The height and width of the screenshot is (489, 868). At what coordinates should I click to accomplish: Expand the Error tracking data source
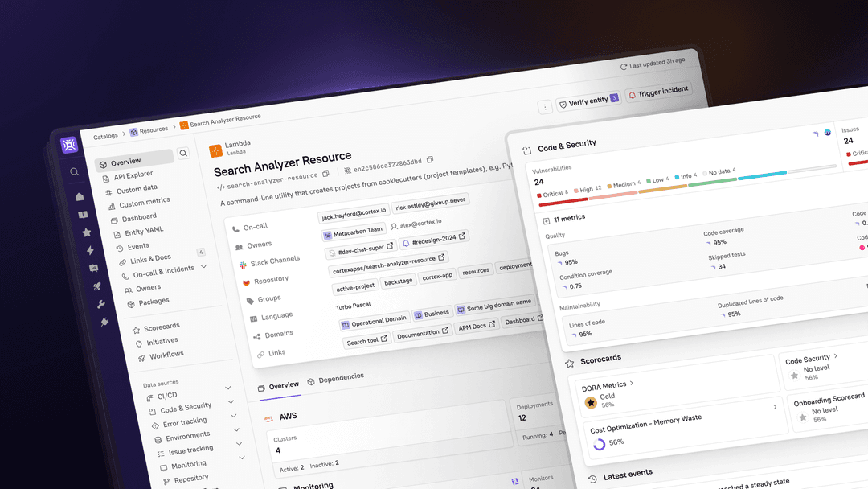(x=234, y=416)
